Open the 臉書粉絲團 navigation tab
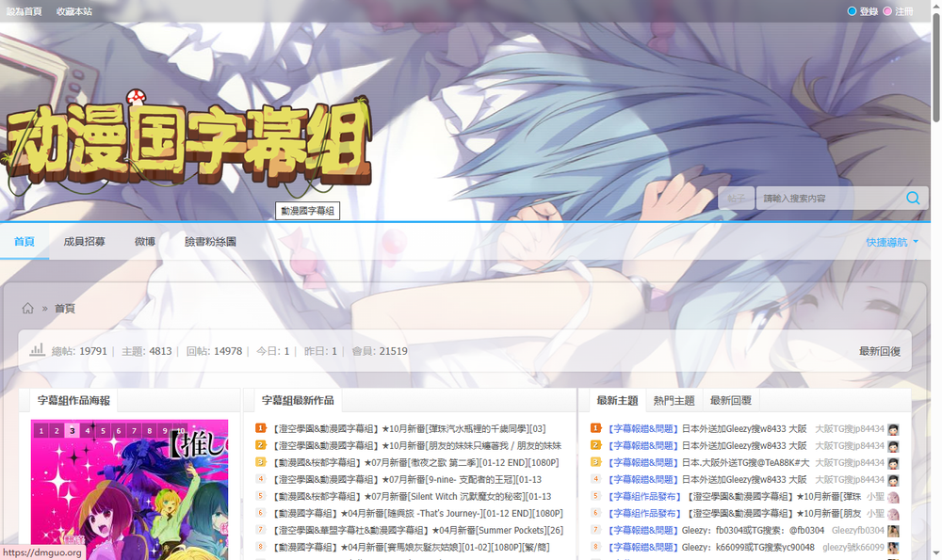This screenshot has height=560, width=942. [210, 242]
